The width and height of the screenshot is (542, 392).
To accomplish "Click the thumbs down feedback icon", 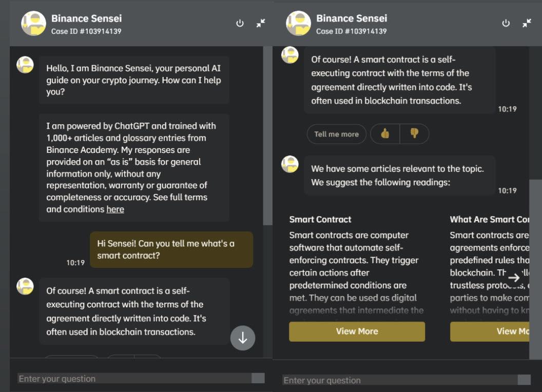I will click(414, 134).
